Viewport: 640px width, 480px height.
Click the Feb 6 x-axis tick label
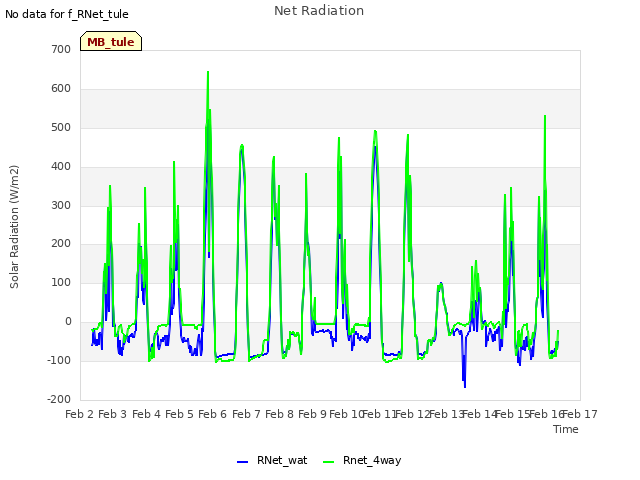tap(212, 414)
